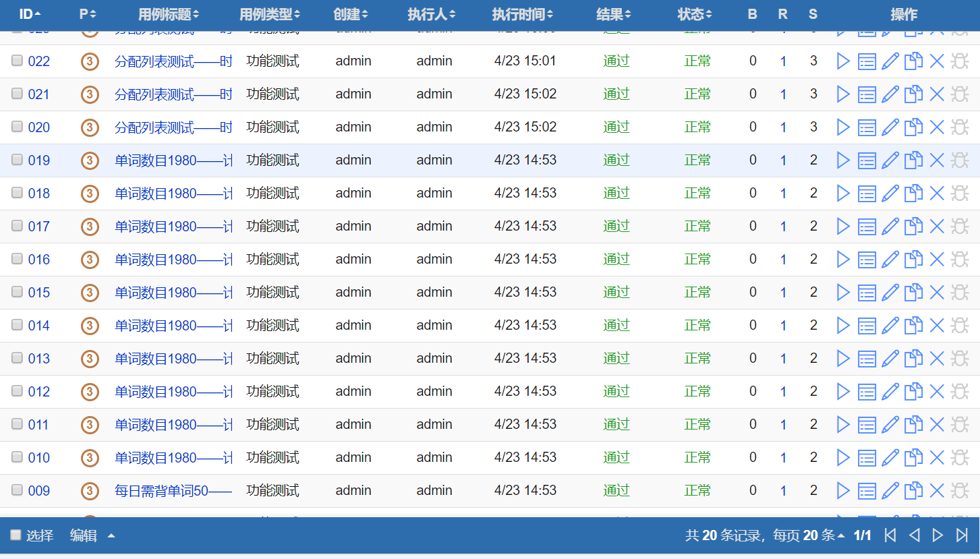This screenshot has width=980, height=559.
Task: Run test case 022 with play icon
Action: (843, 61)
